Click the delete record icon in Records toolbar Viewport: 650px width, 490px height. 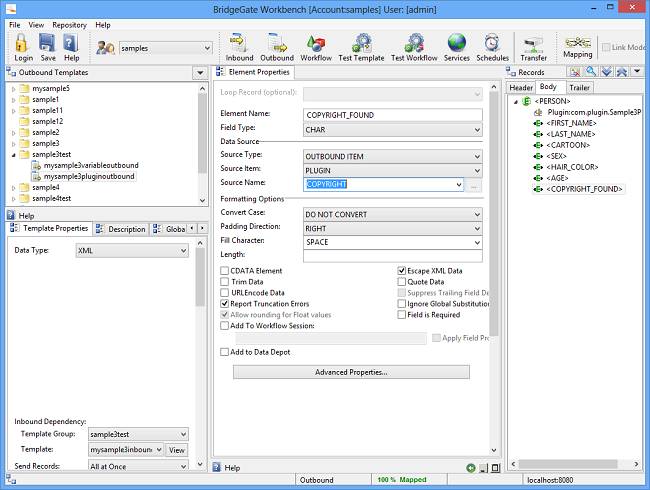575,72
